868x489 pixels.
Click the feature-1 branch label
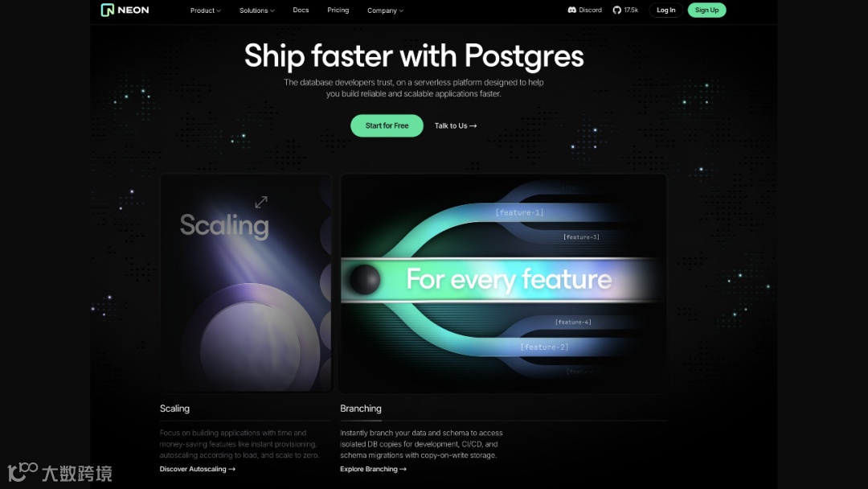(519, 212)
